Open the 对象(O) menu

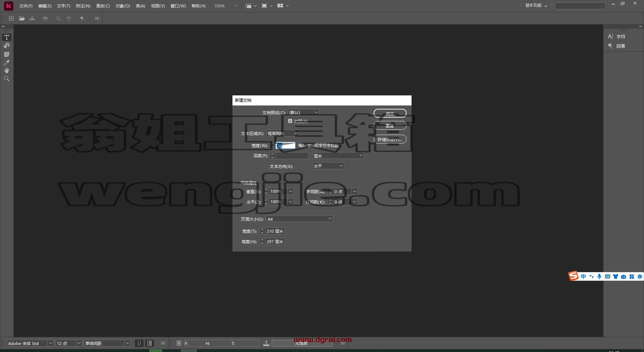[x=123, y=6]
